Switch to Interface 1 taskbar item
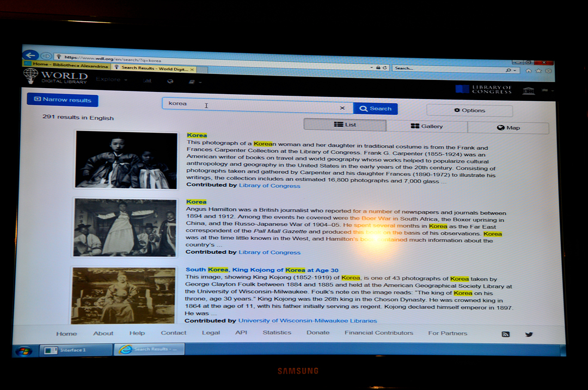The height and width of the screenshot is (390, 588). click(x=75, y=350)
